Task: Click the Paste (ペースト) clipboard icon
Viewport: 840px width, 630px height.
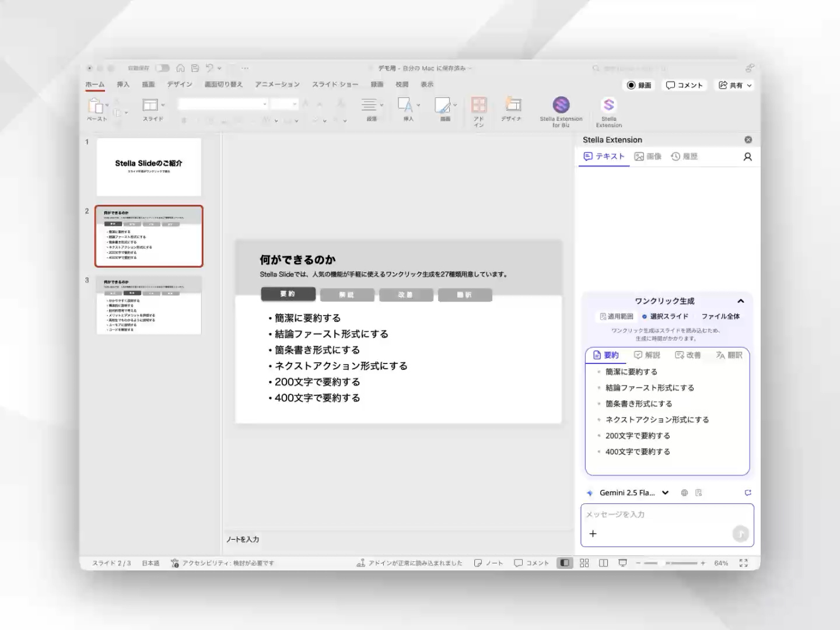Action: [96, 106]
